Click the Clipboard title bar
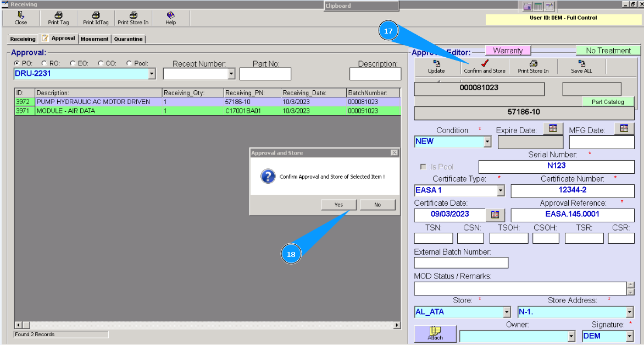The image size is (644, 345). tap(361, 6)
